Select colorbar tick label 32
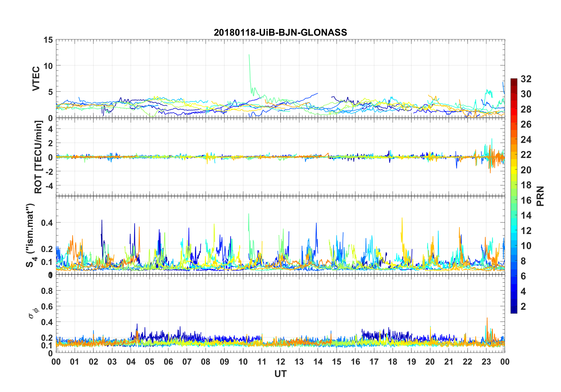The image size is (561, 392). tap(526, 79)
